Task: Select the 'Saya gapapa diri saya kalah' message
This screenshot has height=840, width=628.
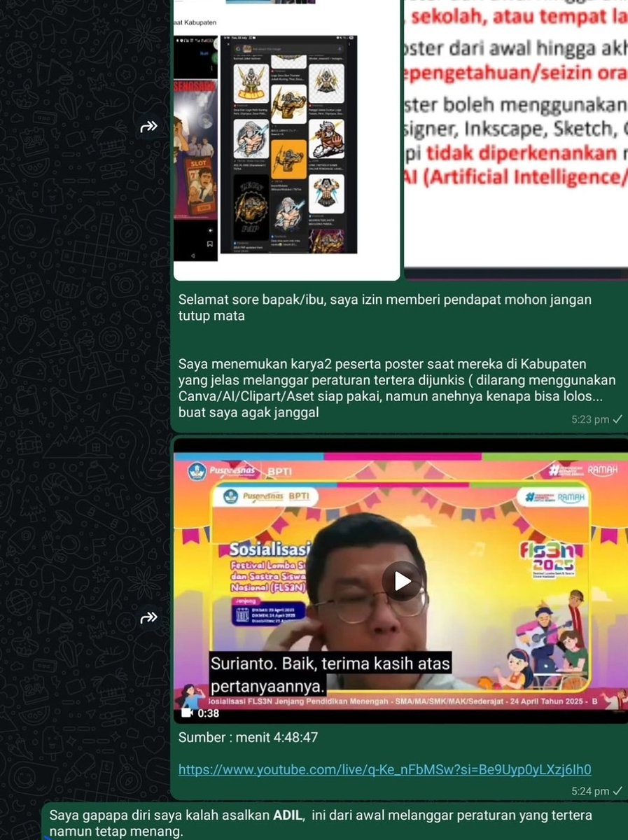Action: pos(321,823)
